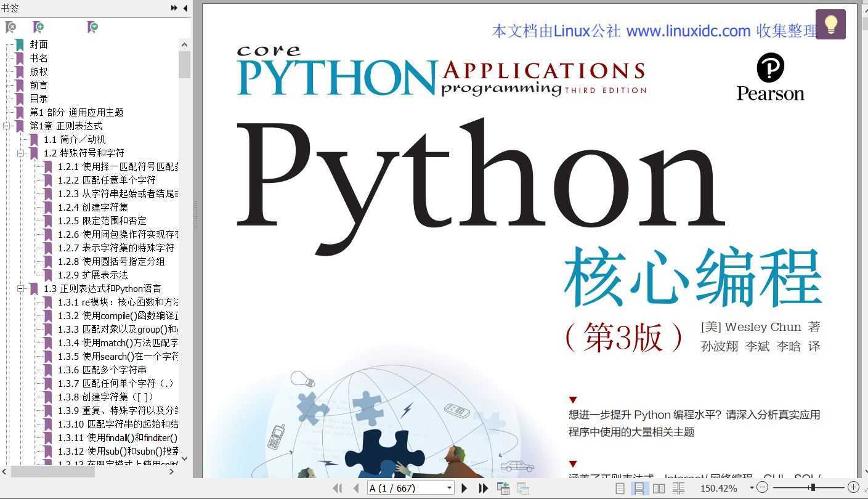Click the www.linuxidc.com link in the page header
This screenshot has height=499, width=868.
tap(688, 31)
